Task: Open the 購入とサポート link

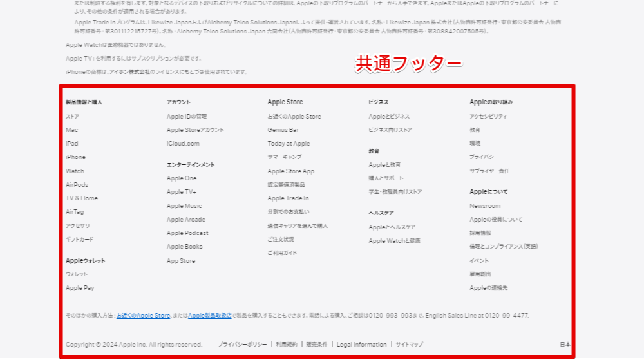Action: point(386,178)
